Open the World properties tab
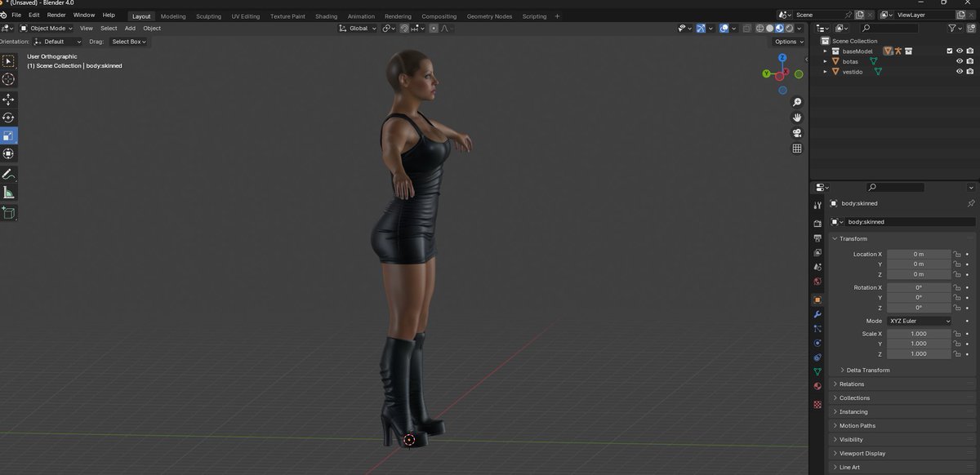Viewport: 980px width, 475px height. tap(817, 282)
